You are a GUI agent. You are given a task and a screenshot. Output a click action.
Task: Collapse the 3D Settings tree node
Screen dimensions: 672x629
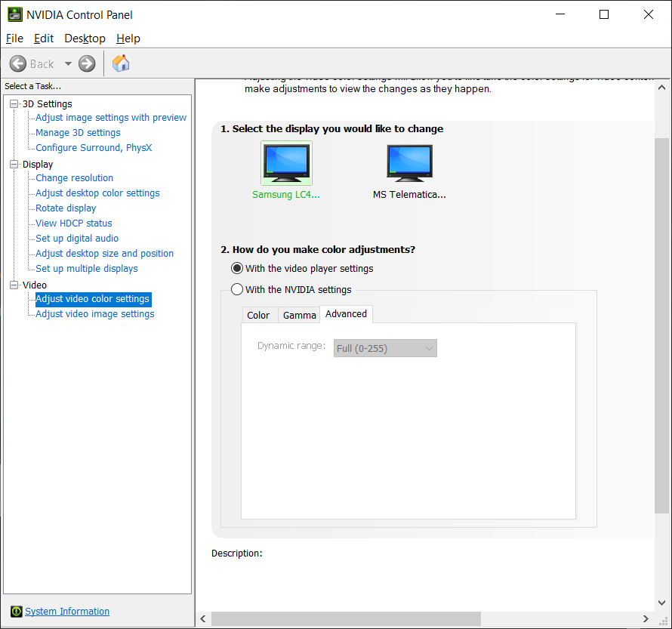pos(14,104)
